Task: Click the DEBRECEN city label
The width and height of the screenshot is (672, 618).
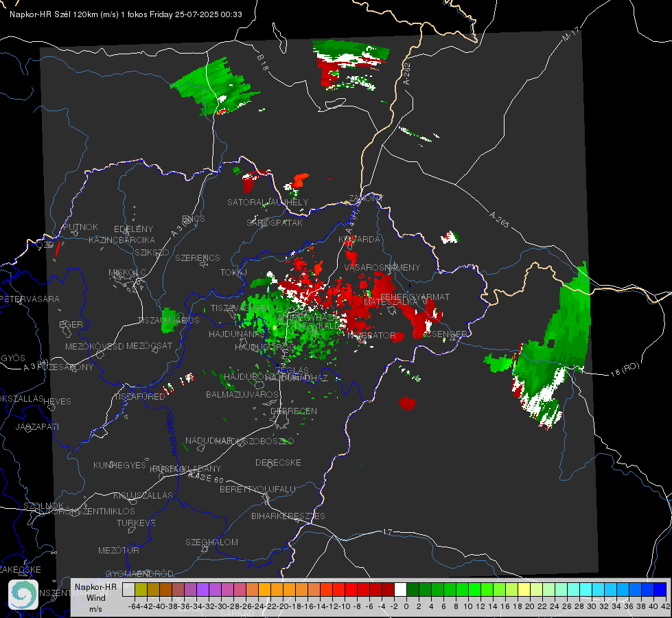Action: (294, 411)
